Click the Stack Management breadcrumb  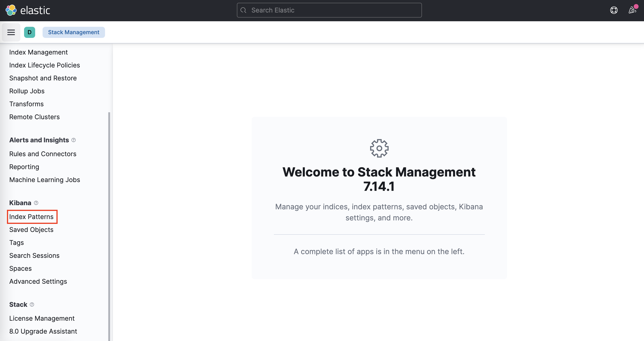coord(74,32)
